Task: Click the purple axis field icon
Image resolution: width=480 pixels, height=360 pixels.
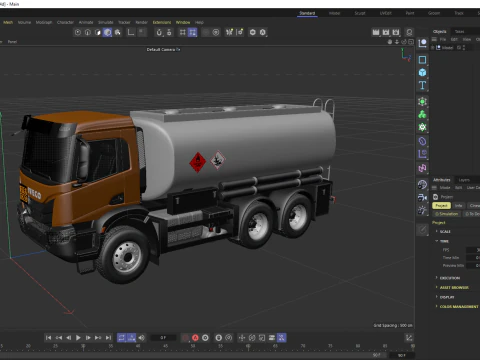Action: (422, 154)
